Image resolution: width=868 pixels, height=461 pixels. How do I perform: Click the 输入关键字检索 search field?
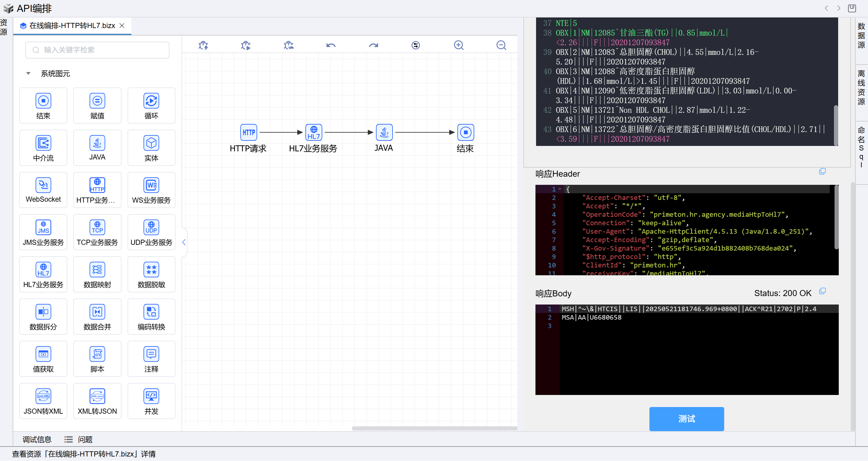click(x=97, y=50)
